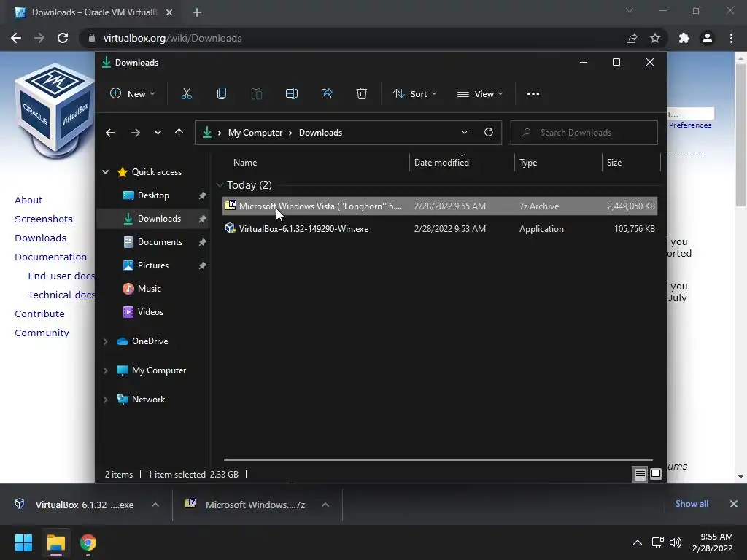The height and width of the screenshot is (560, 747).
Task: Expand the My Computer tree node
Action: click(105, 370)
